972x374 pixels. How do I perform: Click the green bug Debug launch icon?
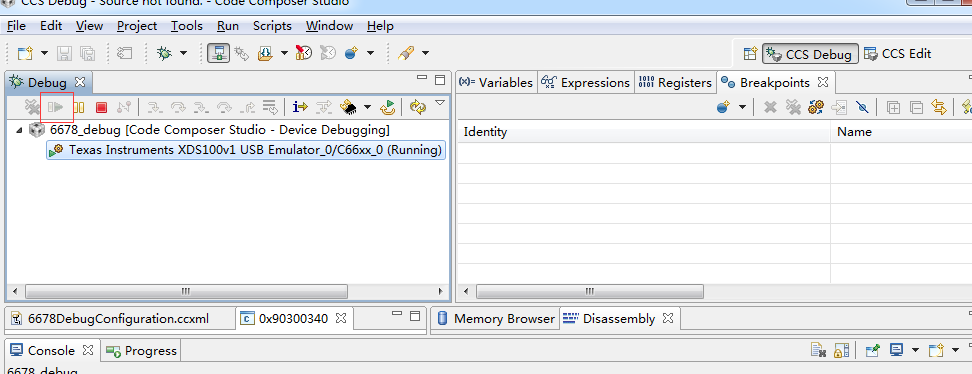[x=164, y=53]
